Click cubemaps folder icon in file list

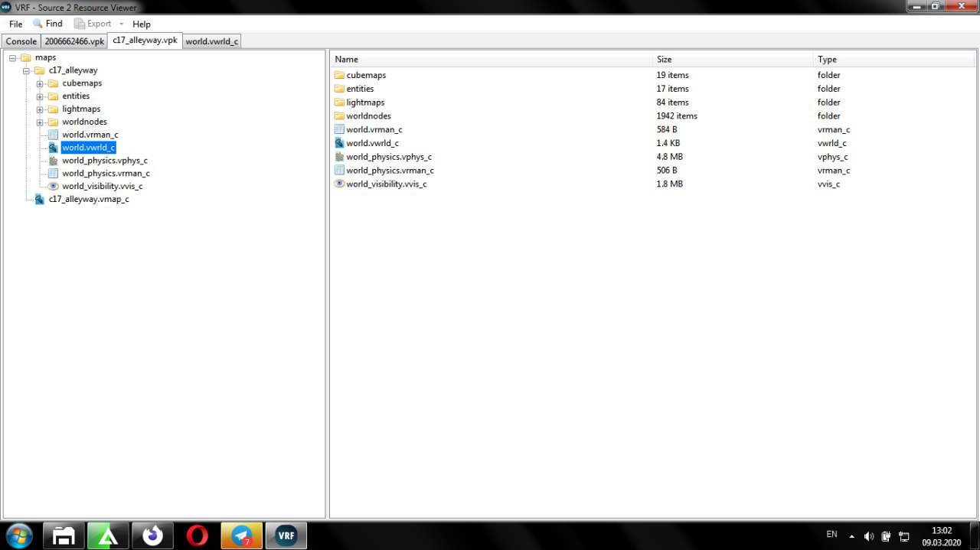click(x=340, y=75)
